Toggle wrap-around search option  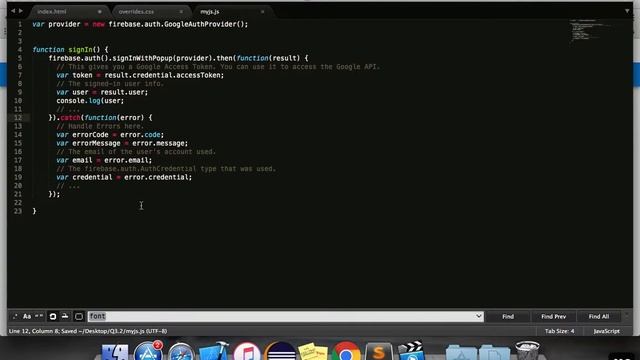[53, 316]
